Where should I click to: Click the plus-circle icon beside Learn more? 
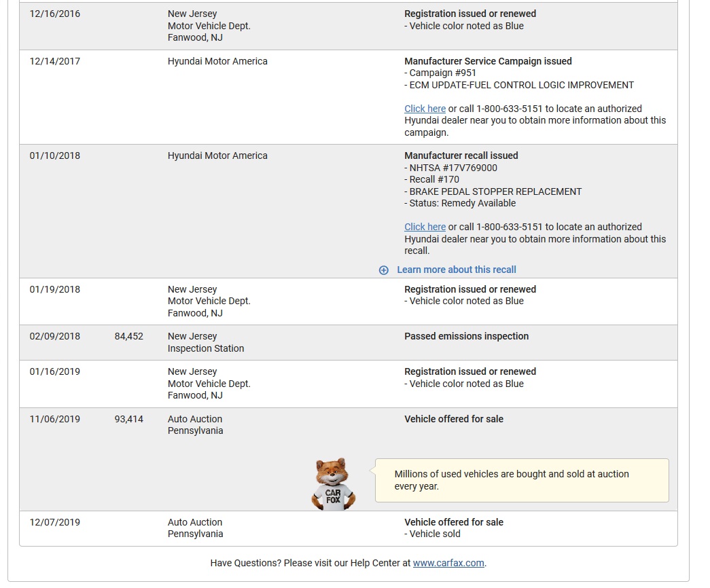[x=383, y=270]
